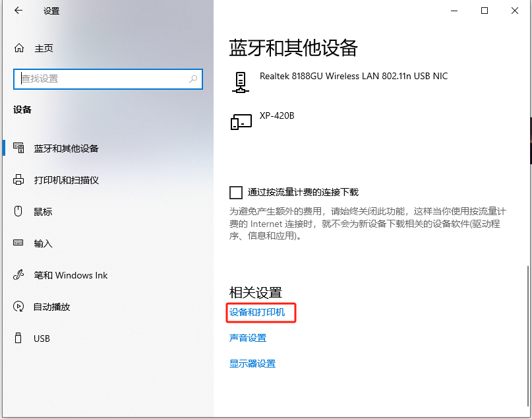Image resolution: width=532 pixels, height=419 pixels.
Task: Click the Realtek network adapter icon
Action: [x=241, y=82]
